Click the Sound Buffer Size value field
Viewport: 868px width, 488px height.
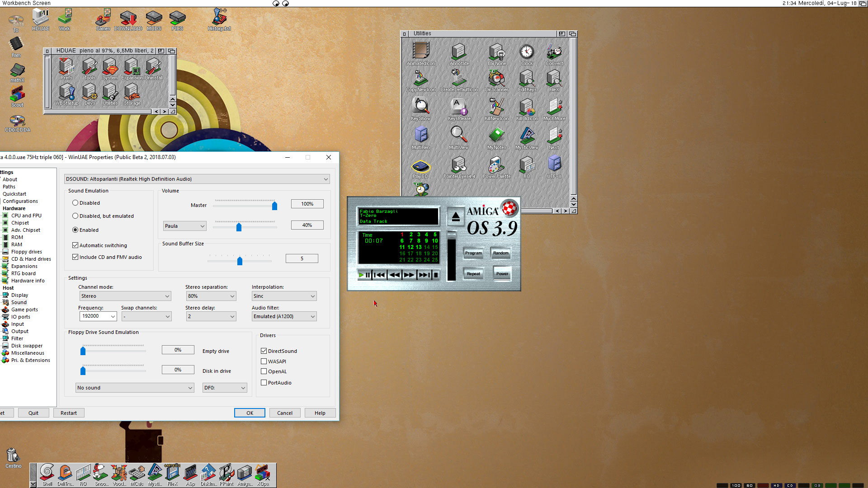click(302, 258)
